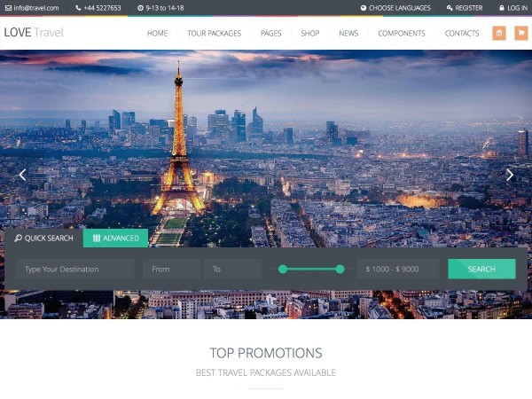Open the Shop menu item
Screen dimensions: 532x399
tap(310, 34)
